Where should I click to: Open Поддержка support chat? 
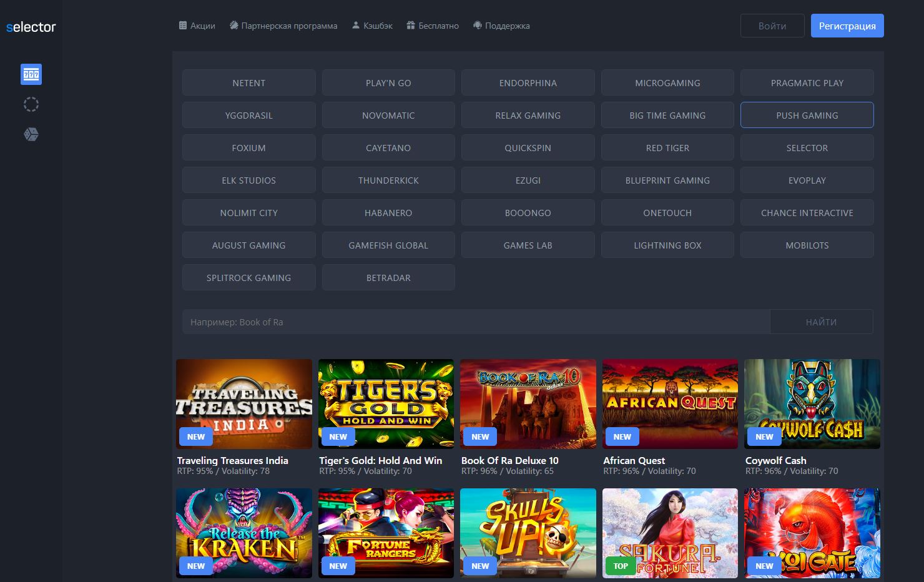point(501,26)
